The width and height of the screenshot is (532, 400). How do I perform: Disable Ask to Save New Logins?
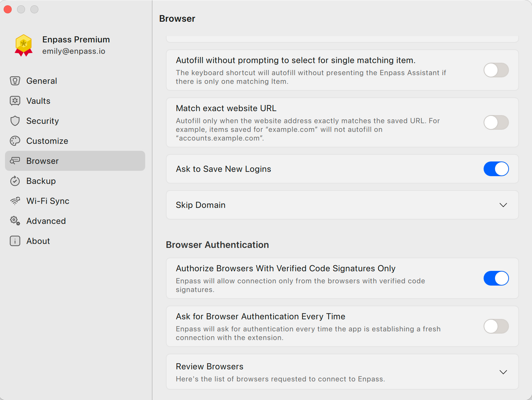(x=496, y=169)
